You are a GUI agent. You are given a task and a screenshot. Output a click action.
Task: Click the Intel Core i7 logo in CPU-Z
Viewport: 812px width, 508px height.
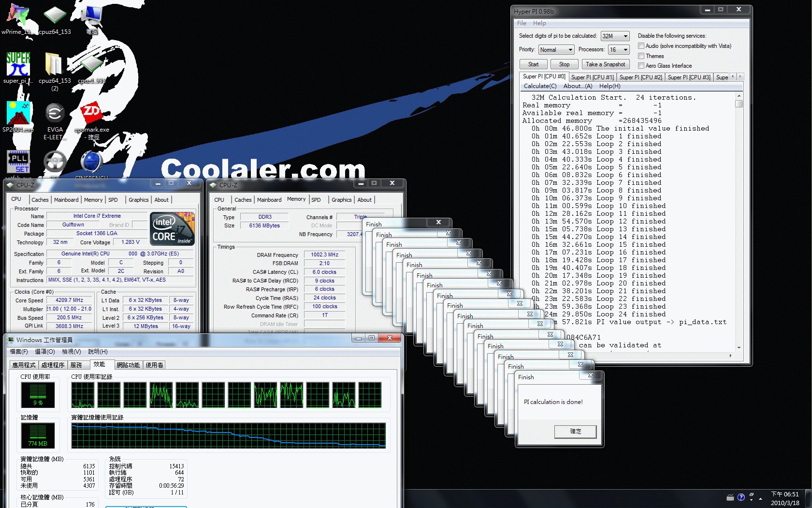173,229
